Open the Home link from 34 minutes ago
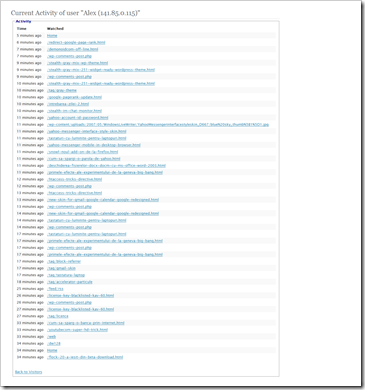365x390 pixels. tap(52, 350)
